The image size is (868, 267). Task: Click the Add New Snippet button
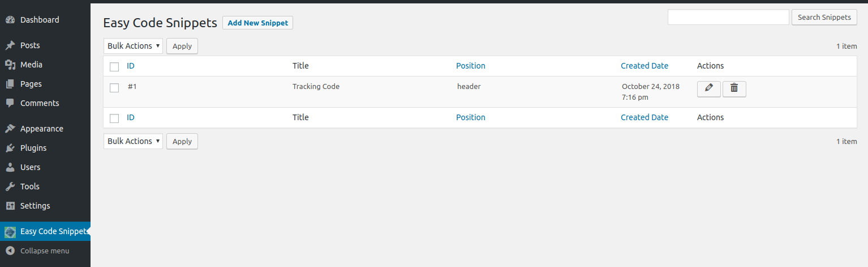258,23
